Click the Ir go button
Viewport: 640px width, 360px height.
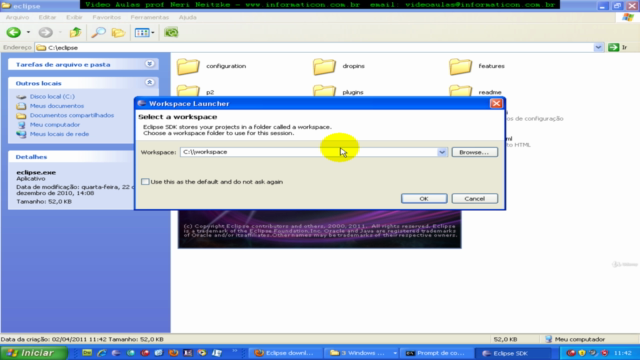[618, 47]
